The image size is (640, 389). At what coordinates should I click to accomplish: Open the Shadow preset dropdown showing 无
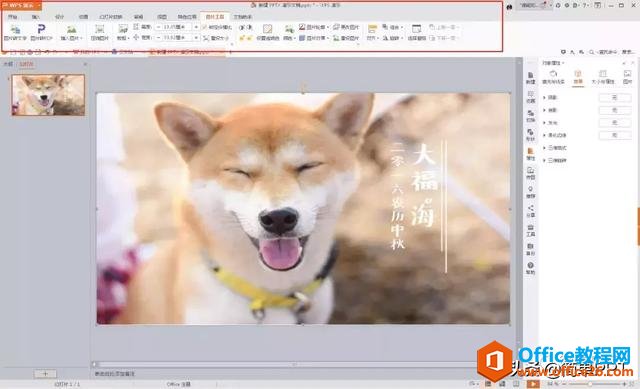(615, 98)
